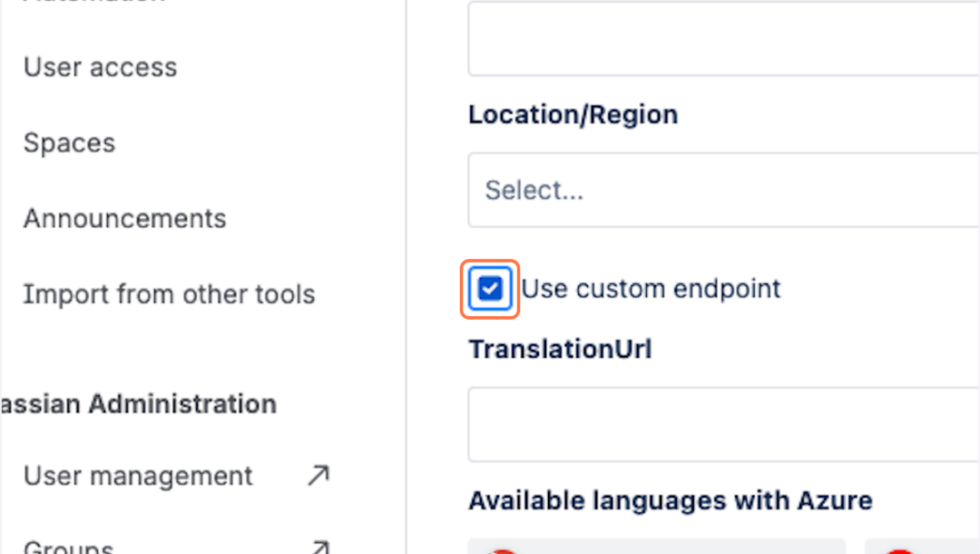980x554 pixels.
Task: Click the Location/Region field label
Action: tap(573, 114)
